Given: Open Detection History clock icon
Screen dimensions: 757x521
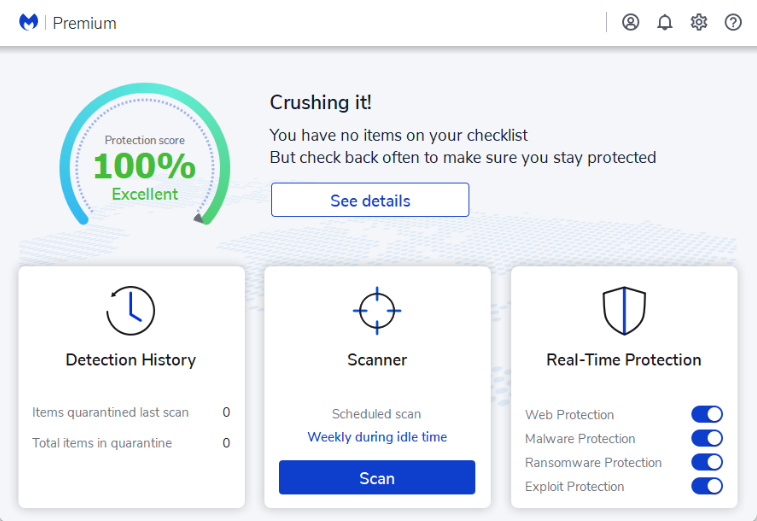Looking at the screenshot, I should 131,310.
